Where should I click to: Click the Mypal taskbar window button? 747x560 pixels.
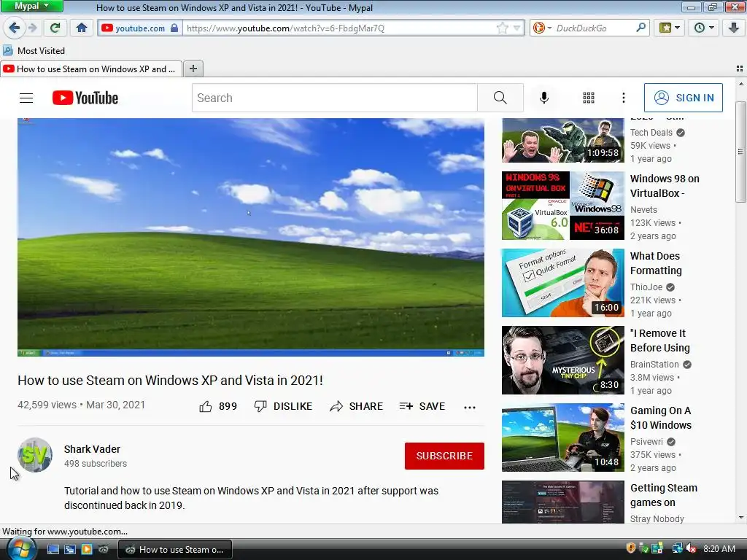(175, 550)
